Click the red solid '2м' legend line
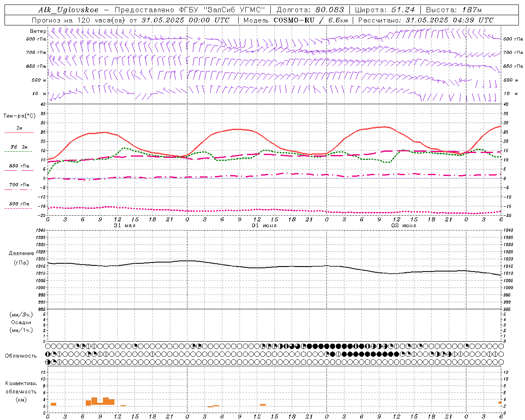525x420 pixels. click(x=19, y=133)
